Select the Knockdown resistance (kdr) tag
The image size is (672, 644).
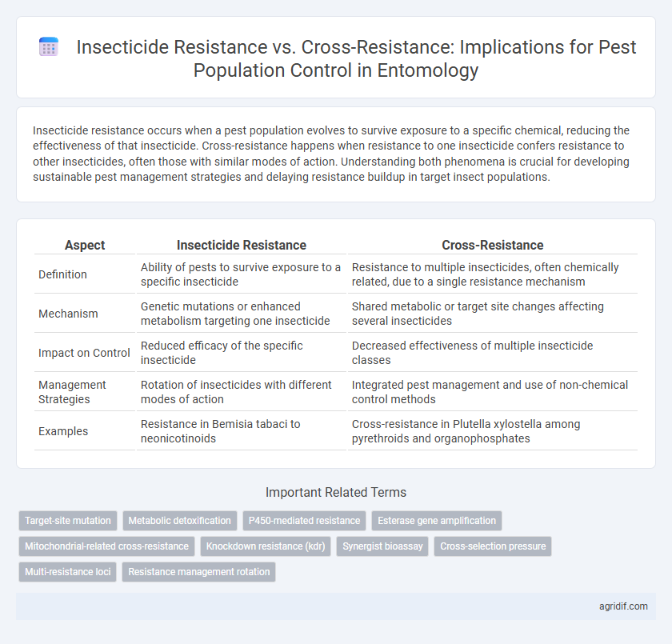point(266,546)
